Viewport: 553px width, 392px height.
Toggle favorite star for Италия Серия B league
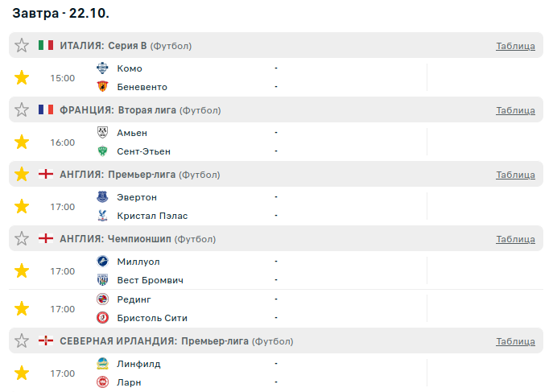click(x=22, y=46)
